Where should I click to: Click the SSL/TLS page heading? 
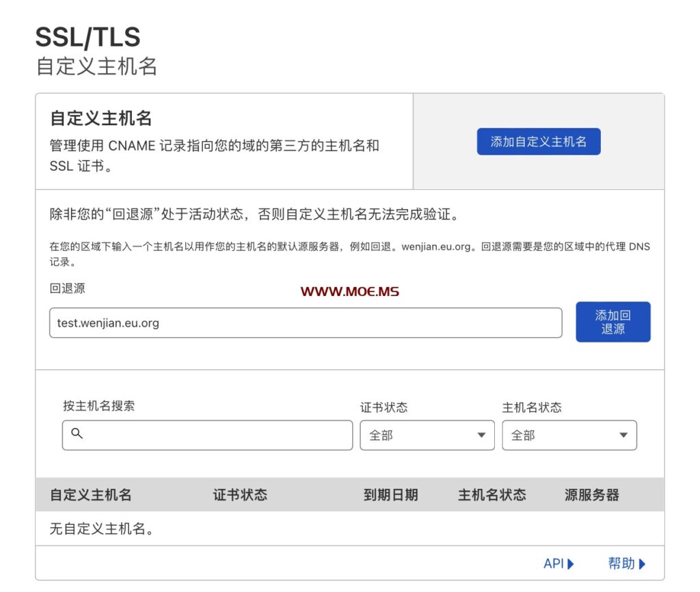[87, 38]
